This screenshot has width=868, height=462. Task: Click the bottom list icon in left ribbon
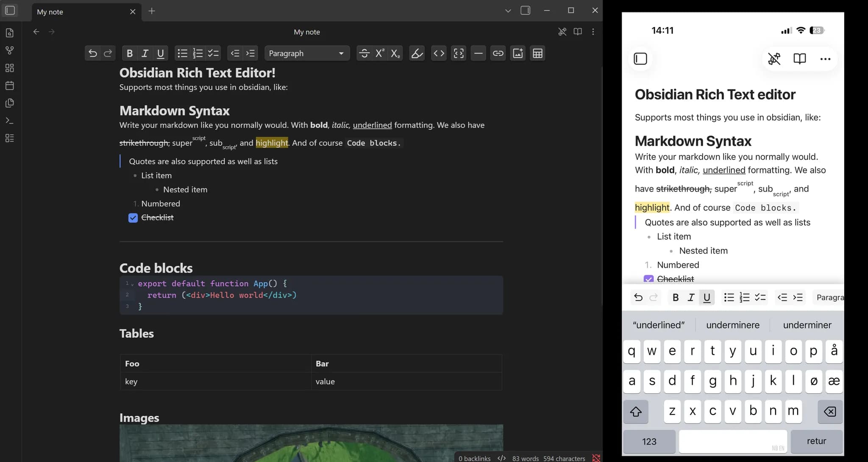point(10,138)
